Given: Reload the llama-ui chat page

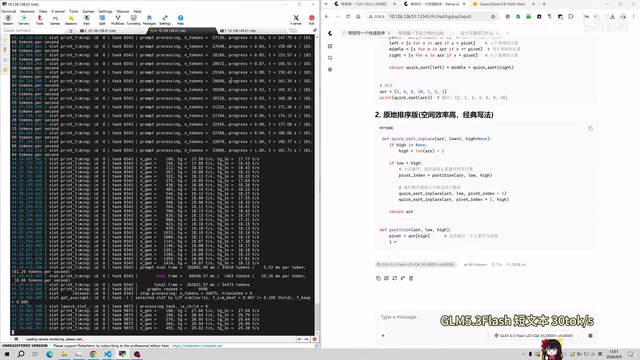Looking at the screenshot, I should [x=348, y=17].
